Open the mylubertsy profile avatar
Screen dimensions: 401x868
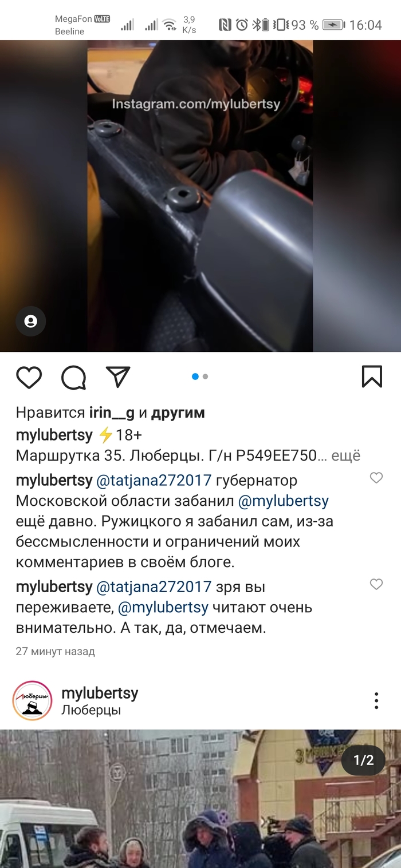tap(33, 700)
